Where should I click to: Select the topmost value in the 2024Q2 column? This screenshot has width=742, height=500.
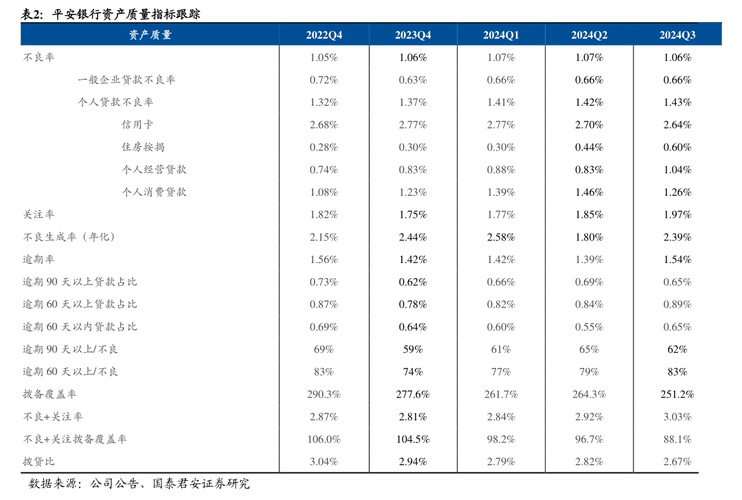pyautogui.click(x=590, y=259)
